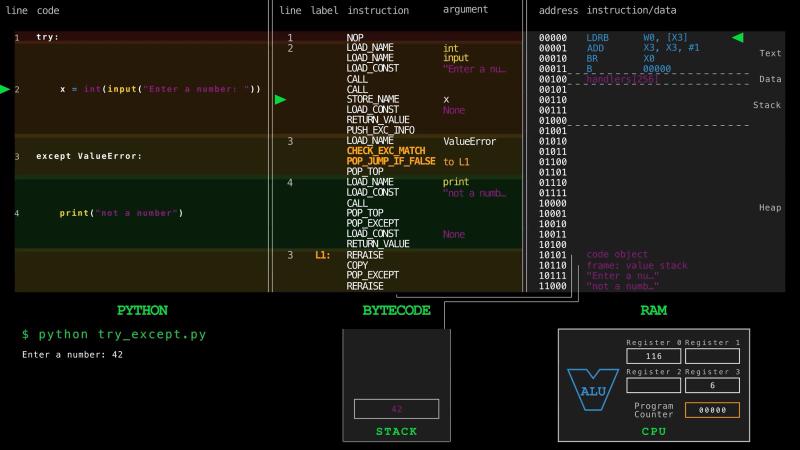Screen dimensions: 800x450
Task: Select the LDRB instruction in RAM
Action: 597,38
